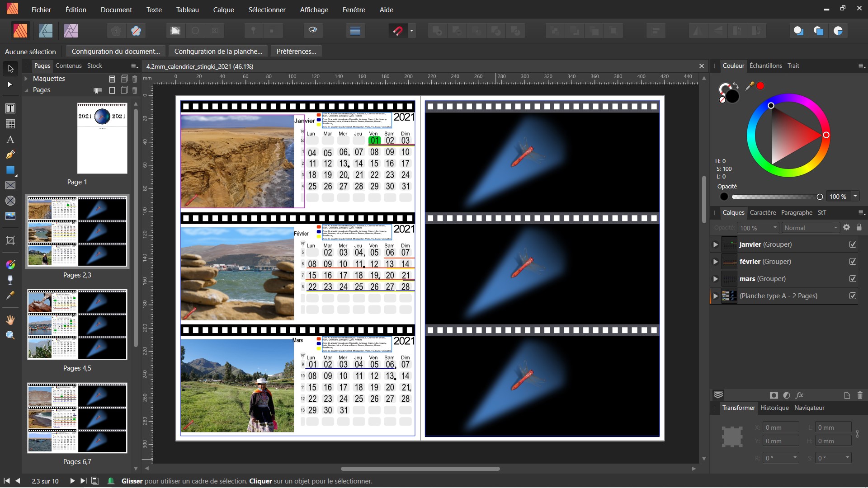Screen dimensions: 868x488
Task: Hide the janvier group layer
Action: [x=853, y=244]
